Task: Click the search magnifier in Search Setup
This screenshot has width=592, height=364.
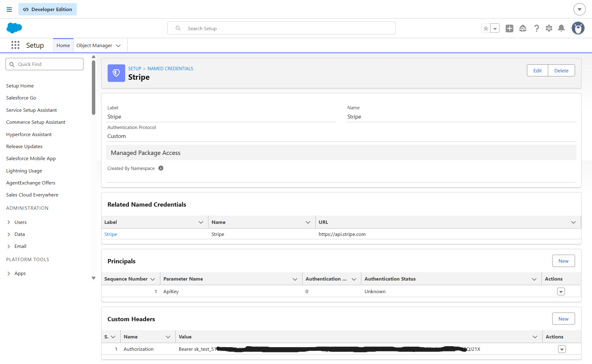Action: pyautogui.click(x=178, y=28)
